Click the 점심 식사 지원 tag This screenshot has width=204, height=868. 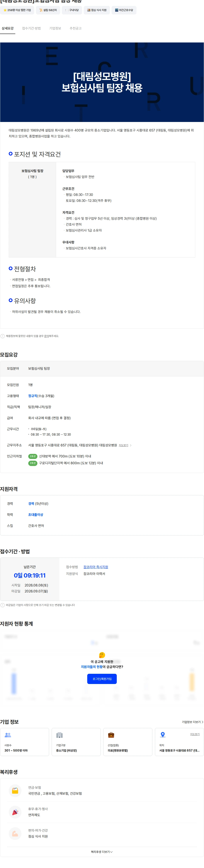97,10
